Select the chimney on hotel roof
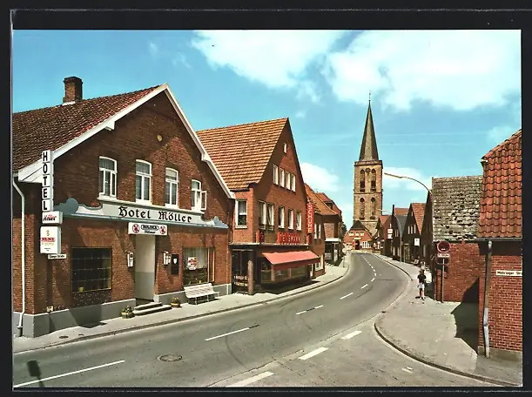Screen dimensions: 532x397 click(x=72, y=90)
